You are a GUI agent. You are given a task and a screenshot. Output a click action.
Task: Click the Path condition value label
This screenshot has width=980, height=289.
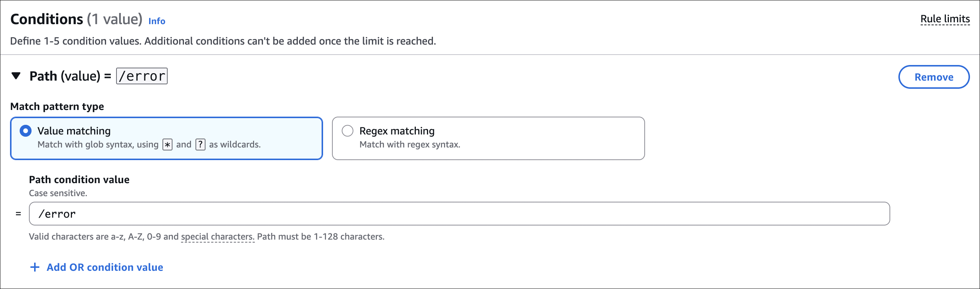[x=79, y=180]
